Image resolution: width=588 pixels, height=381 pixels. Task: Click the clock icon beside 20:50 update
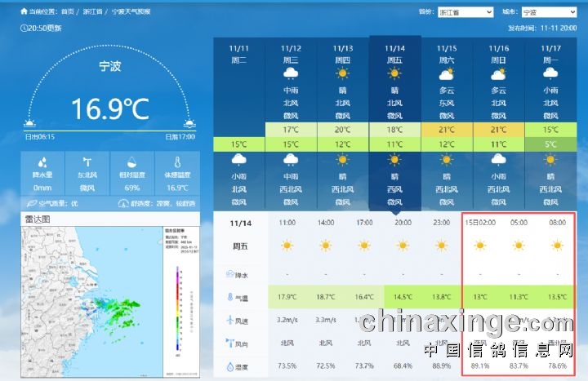click(24, 28)
